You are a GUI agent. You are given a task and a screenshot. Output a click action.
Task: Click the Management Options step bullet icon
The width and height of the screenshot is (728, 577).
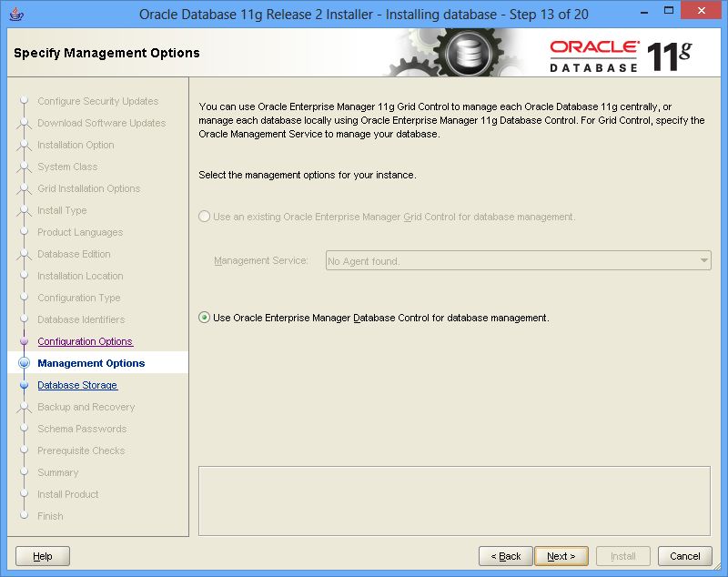click(x=25, y=363)
